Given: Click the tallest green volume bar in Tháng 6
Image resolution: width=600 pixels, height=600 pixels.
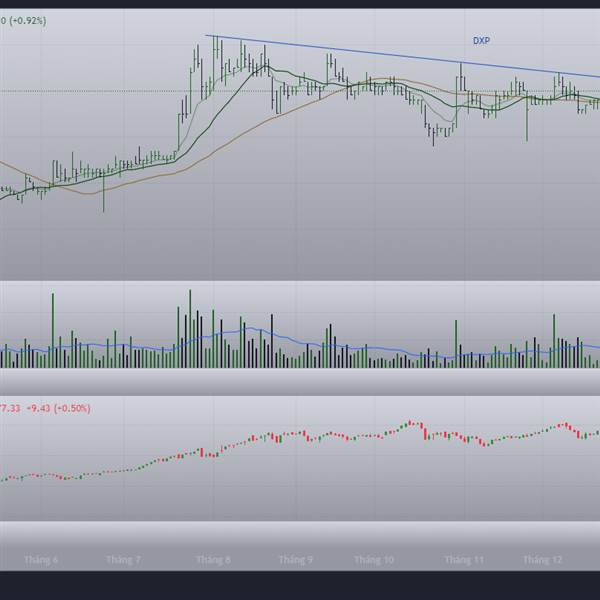Looking at the screenshot, I should 53,331.
